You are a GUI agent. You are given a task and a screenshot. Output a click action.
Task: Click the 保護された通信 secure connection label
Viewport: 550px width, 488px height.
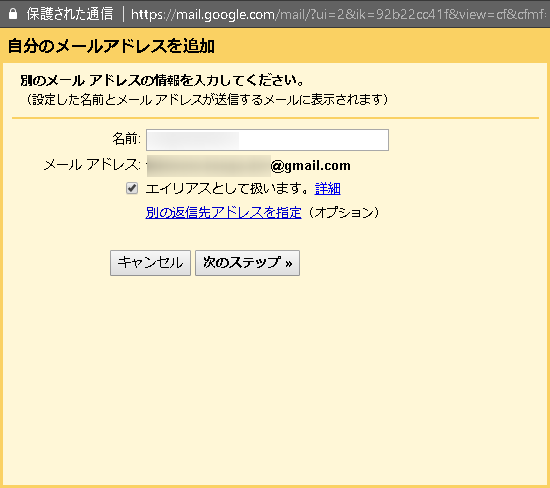(x=70, y=14)
